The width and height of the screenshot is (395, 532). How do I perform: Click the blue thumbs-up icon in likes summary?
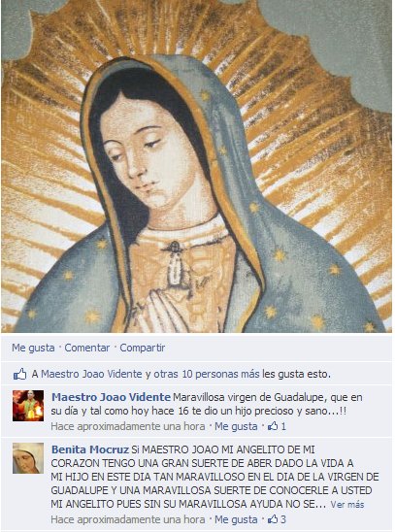click(x=20, y=374)
